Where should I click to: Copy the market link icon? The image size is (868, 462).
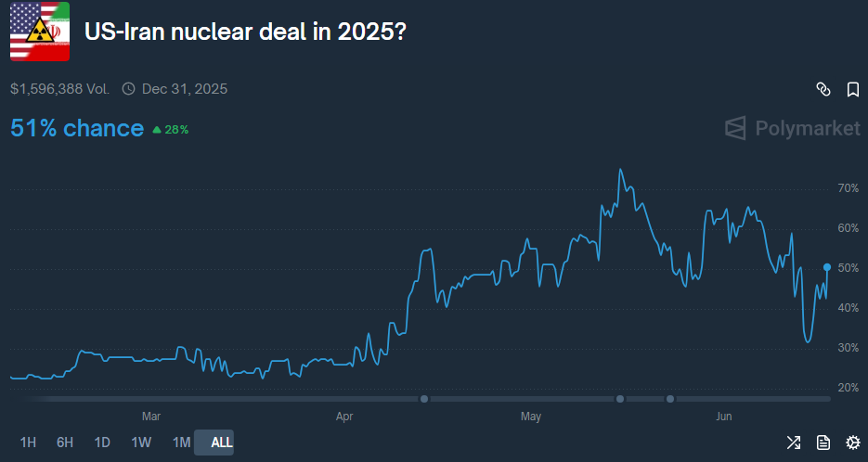point(823,89)
